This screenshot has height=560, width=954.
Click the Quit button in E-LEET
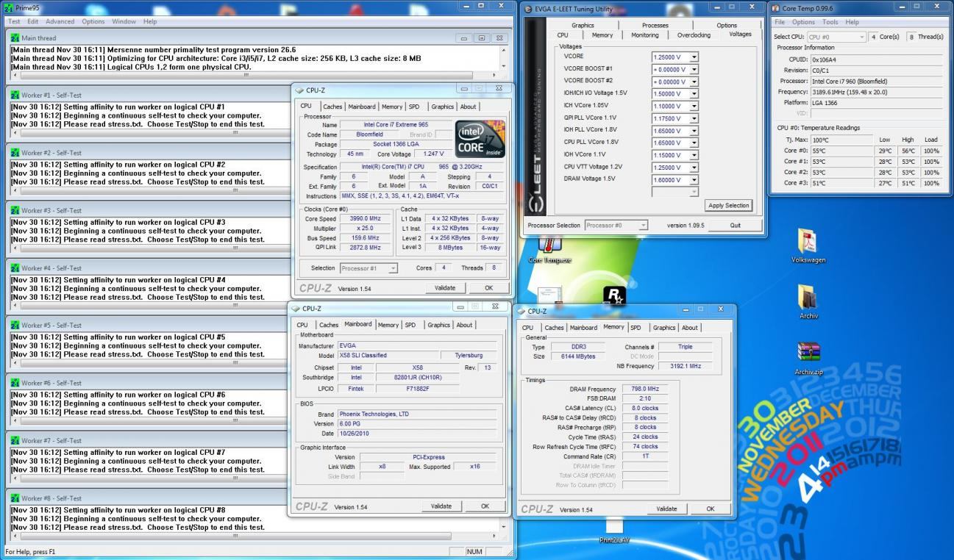click(736, 226)
